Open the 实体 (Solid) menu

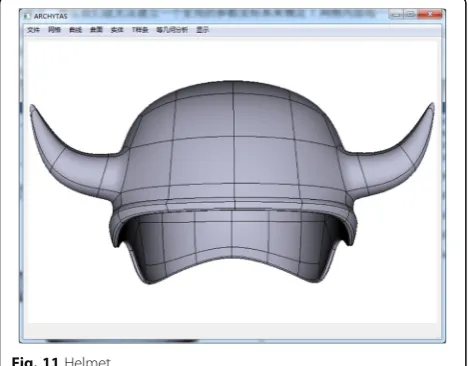point(117,30)
